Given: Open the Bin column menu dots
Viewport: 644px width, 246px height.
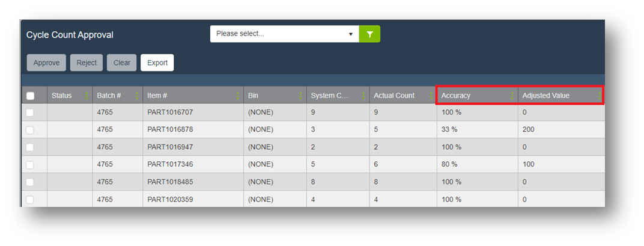Looking at the screenshot, I should pyautogui.click(x=301, y=96).
